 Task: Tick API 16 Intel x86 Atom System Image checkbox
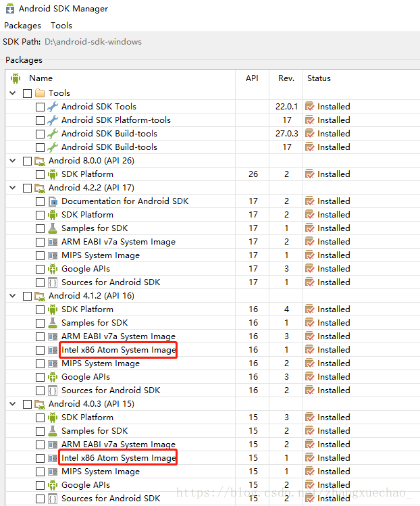(41, 351)
